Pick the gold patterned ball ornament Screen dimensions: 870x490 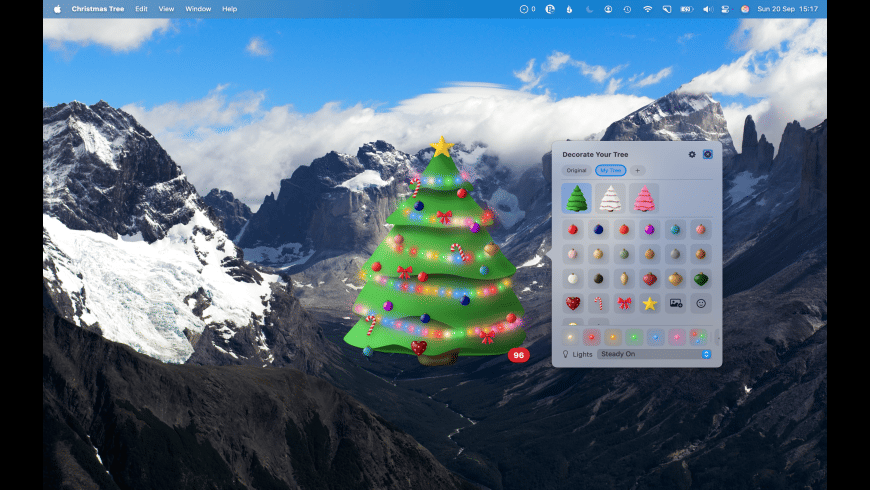point(598,254)
